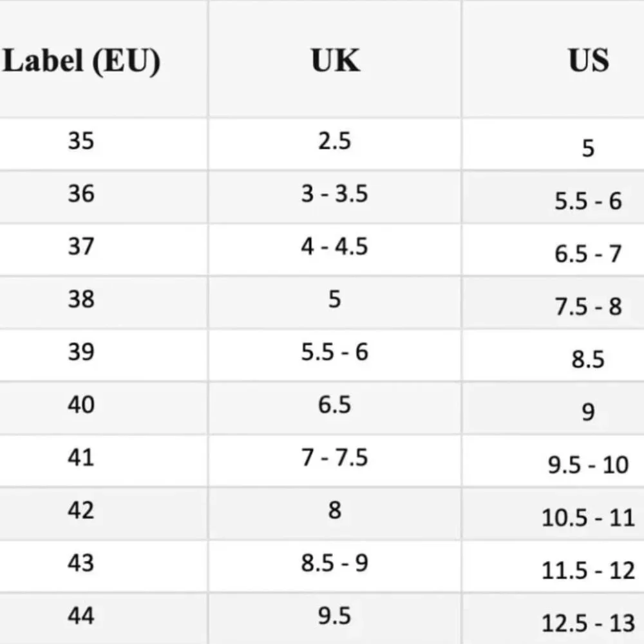The height and width of the screenshot is (644, 644).
Task: Click the UK column header
Action: click(336, 61)
